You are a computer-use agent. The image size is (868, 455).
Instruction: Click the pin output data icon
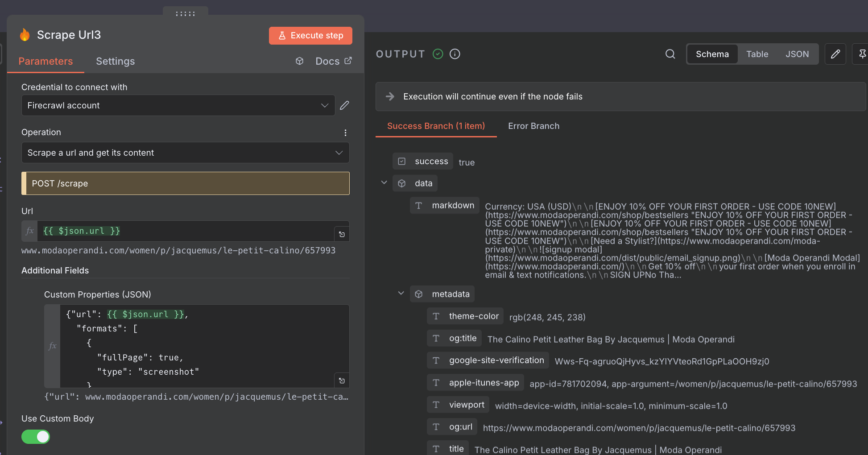tap(862, 54)
